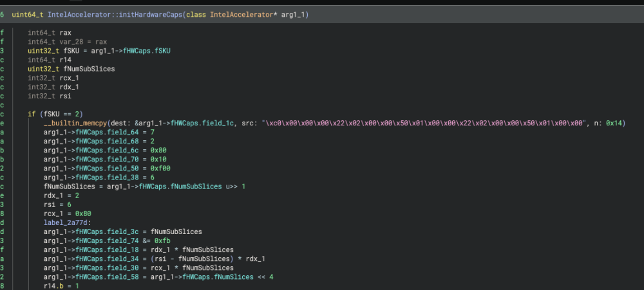Select the 'int32_t rsi' declaration
The width and height of the screenshot is (644, 290).
(x=50, y=96)
